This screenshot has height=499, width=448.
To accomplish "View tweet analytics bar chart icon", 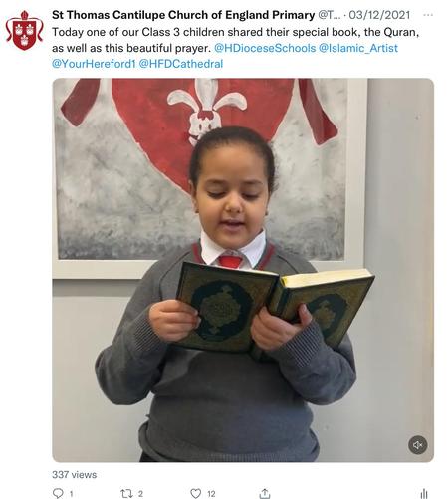I will click(x=424, y=494).
